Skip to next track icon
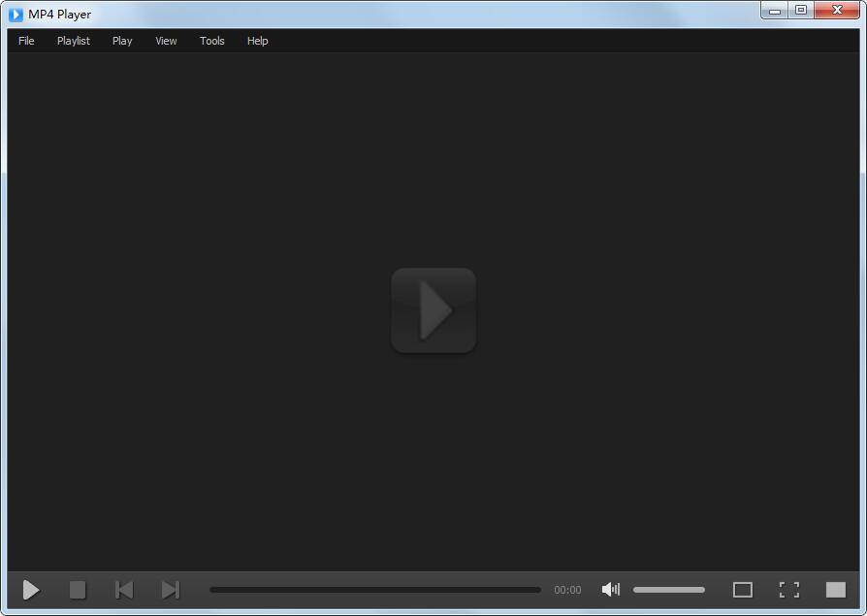 point(171,590)
